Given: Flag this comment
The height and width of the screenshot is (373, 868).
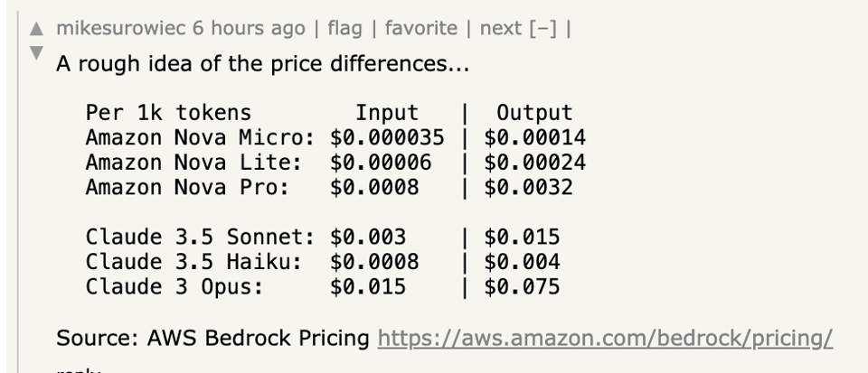Looking at the screenshot, I should (344, 28).
